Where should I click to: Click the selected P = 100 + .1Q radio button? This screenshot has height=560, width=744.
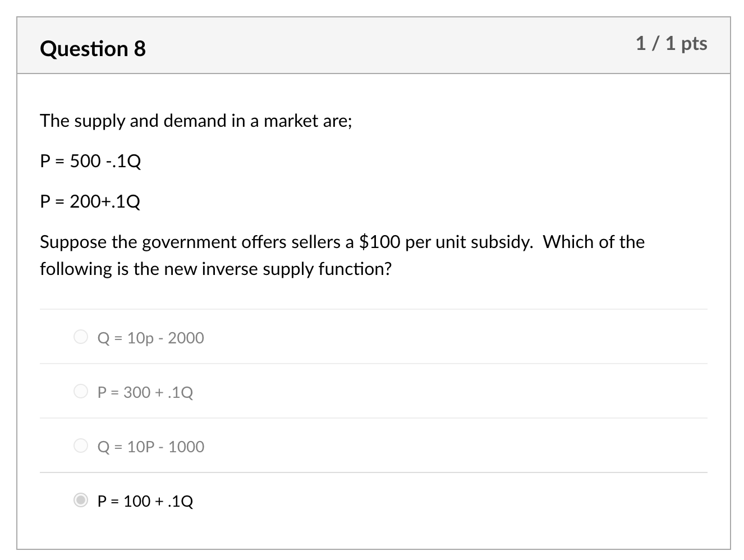pyautogui.click(x=81, y=501)
